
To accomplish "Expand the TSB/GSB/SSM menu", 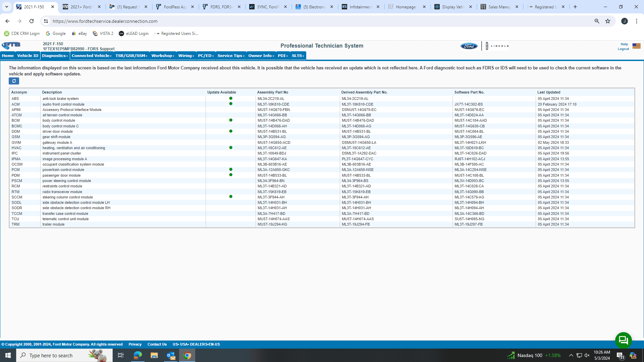I will (130, 56).
